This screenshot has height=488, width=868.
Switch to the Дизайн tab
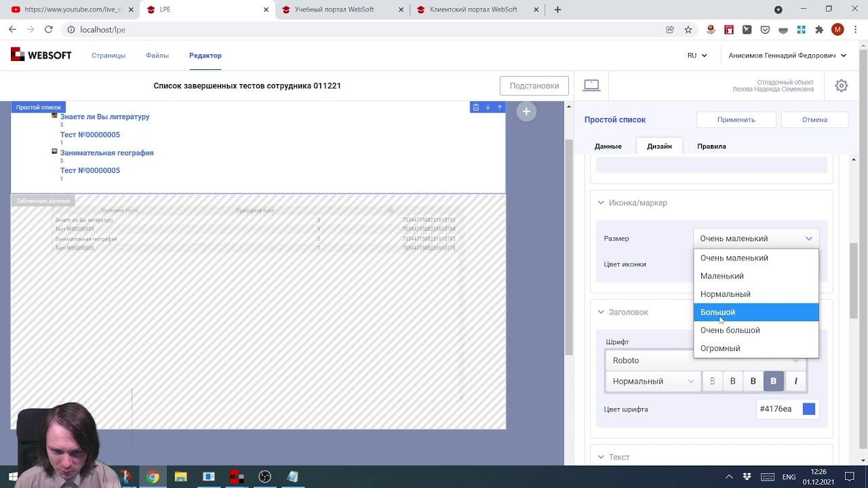point(659,146)
